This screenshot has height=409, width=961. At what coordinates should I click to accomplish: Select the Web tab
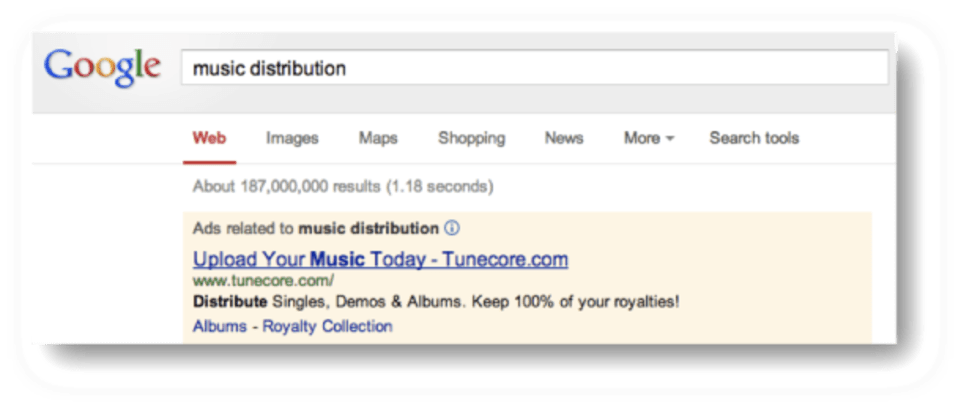click(210, 138)
